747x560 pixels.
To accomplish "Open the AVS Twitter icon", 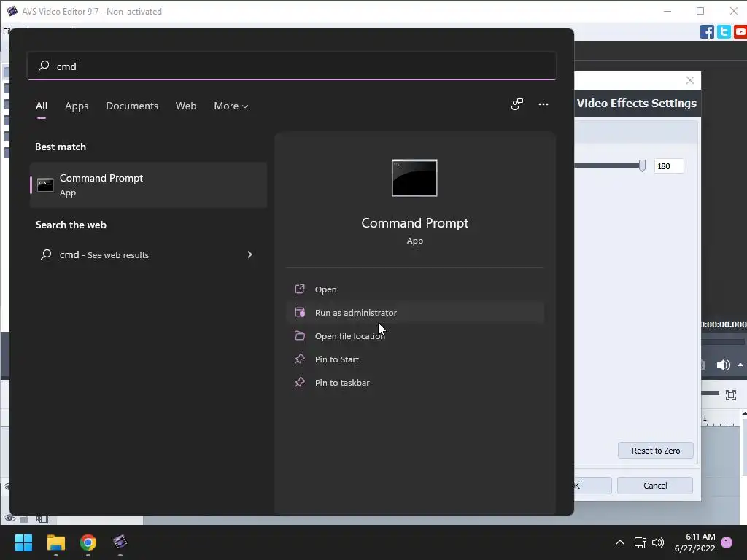I will click(x=724, y=32).
